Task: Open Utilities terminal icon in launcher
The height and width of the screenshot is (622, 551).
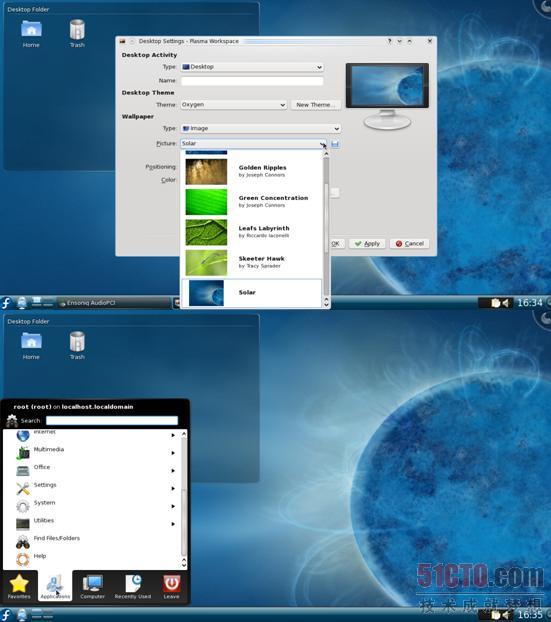Action: pos(23,524)
